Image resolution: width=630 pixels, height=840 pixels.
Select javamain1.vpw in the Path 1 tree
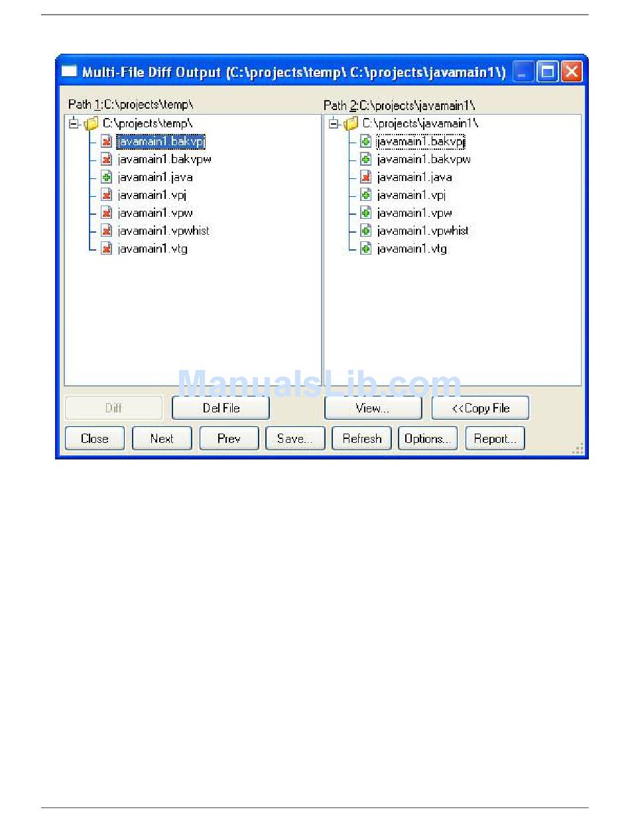pyautogui.click(x=155, y=213)
